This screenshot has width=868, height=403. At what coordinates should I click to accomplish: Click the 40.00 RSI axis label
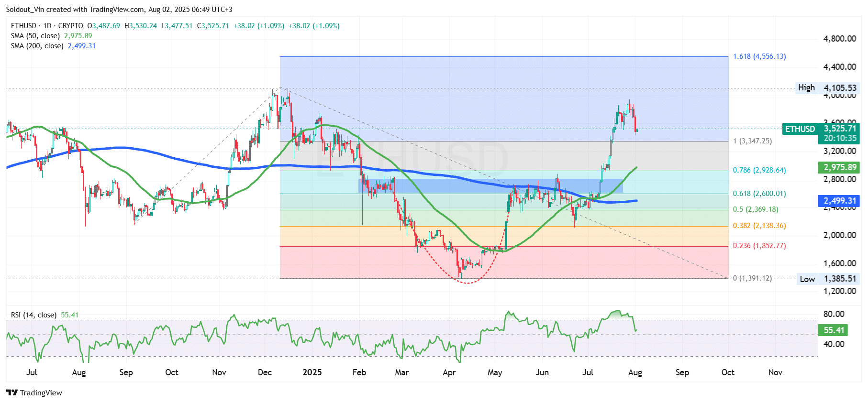coord(834,344)
